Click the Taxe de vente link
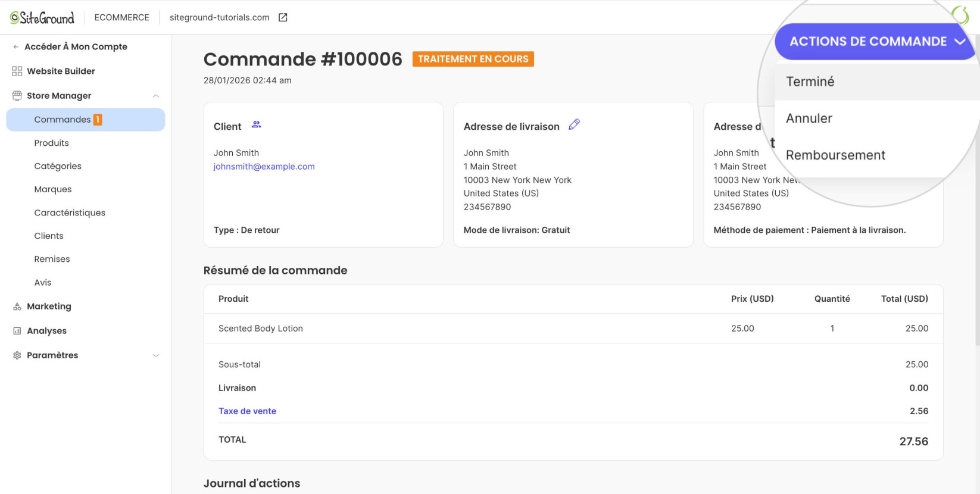This screenshot has height=494, width=980. pos(247,411)
